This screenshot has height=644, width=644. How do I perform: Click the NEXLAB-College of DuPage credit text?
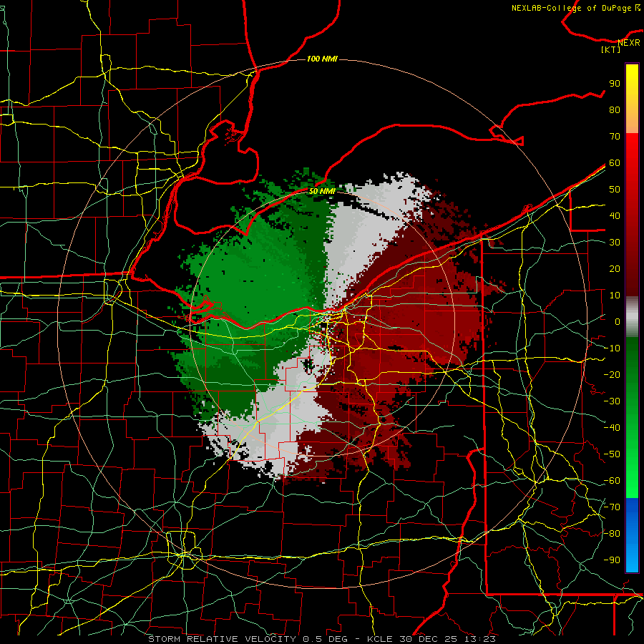point(575,8)
